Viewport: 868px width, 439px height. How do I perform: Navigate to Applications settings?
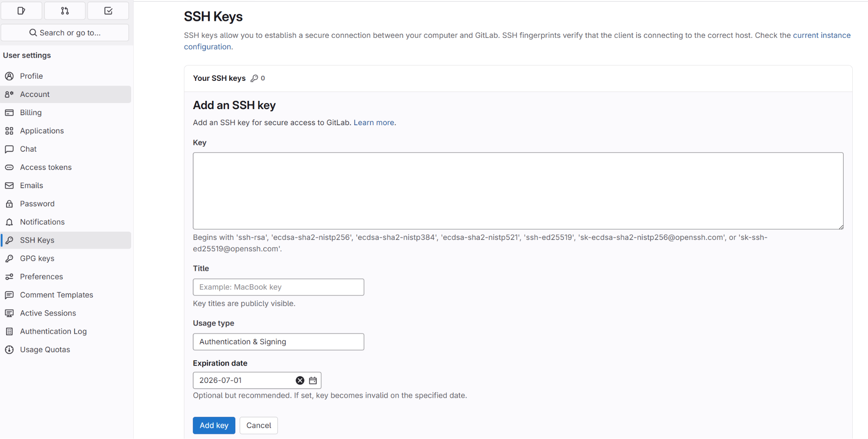pos(66,131)
